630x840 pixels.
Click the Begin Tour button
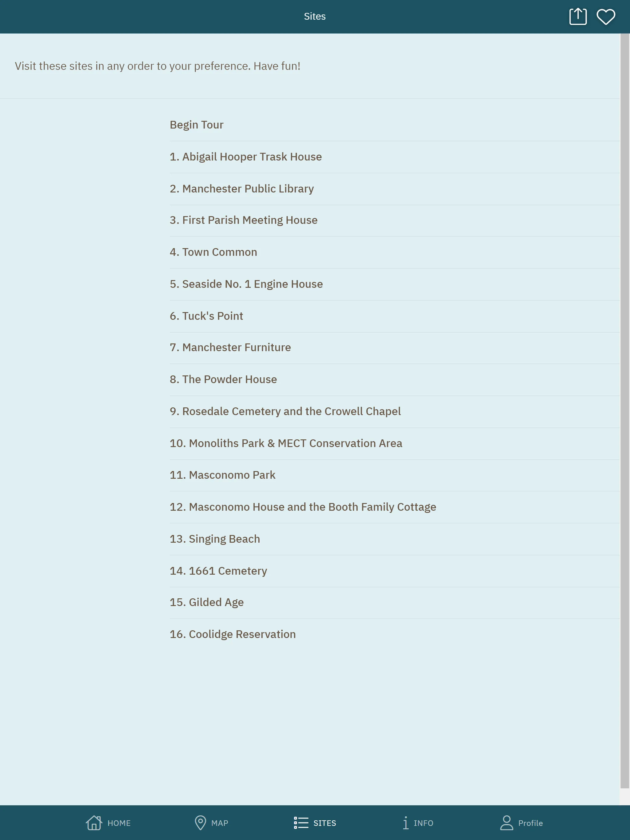point(197,124)
